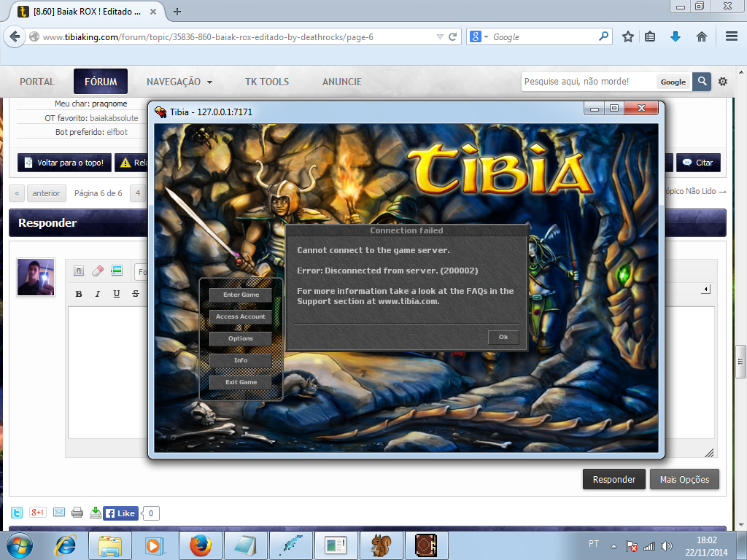Toggle Bold formatting
747x560 pixels.
coord(79,294)
